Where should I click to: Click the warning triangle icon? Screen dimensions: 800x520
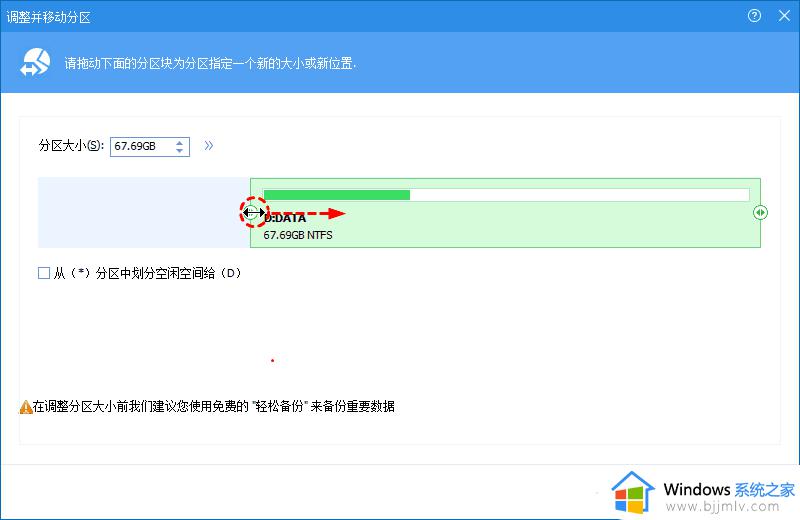coord(26,407)
